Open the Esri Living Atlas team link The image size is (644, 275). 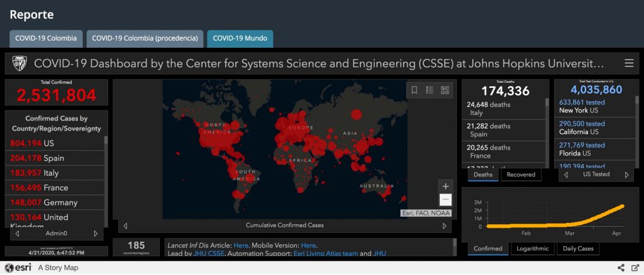pos(326,254)
